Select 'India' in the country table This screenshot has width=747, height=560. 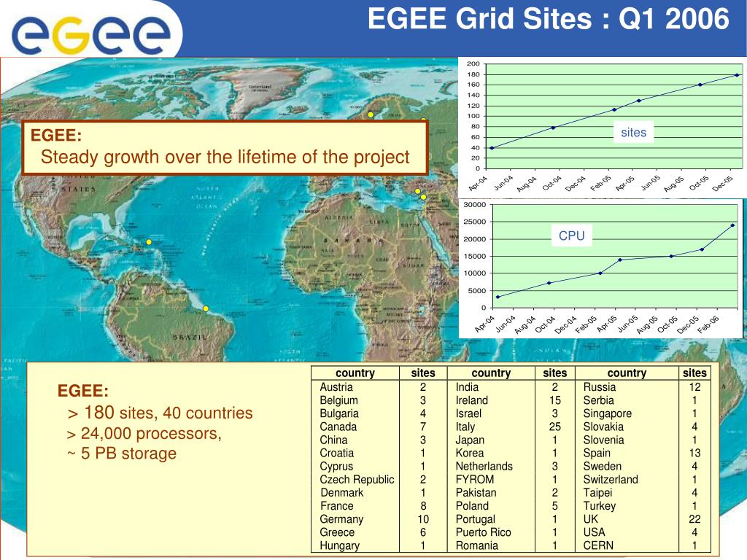pos(467,387)
